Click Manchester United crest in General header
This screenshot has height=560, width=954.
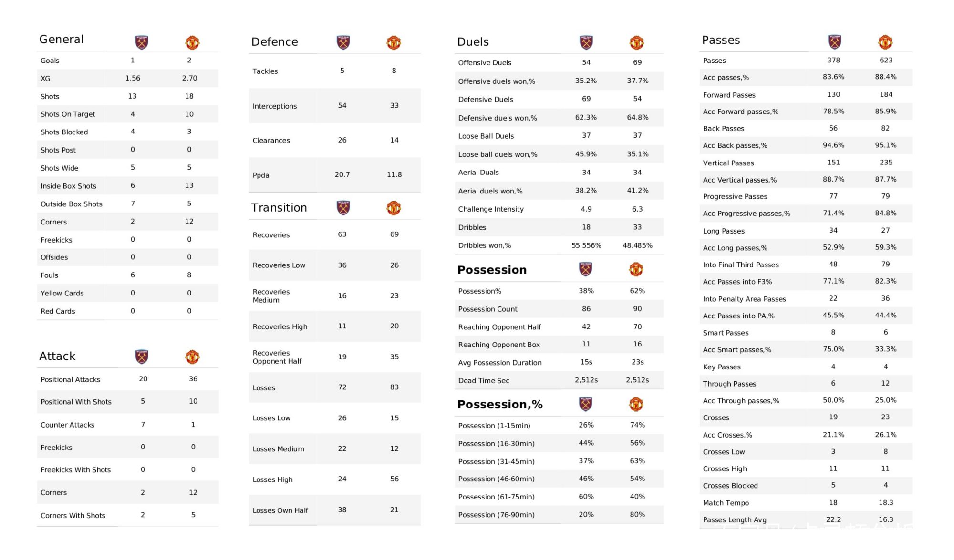click(x=192, y=42)
